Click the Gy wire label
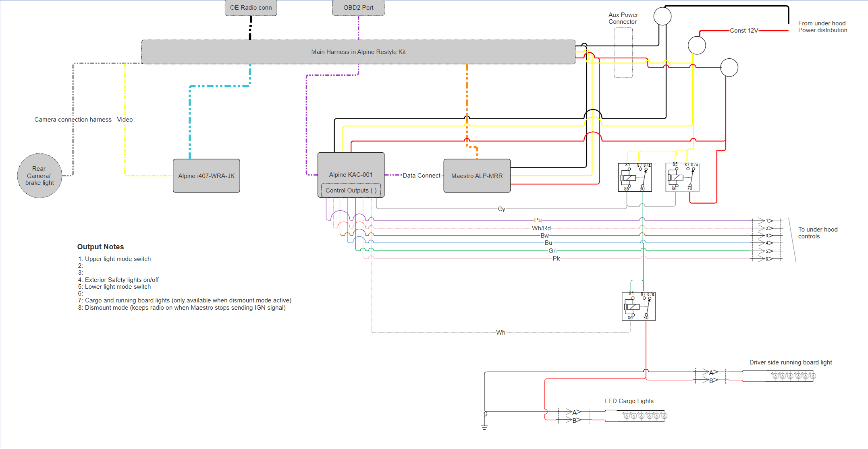 point(501,209)
